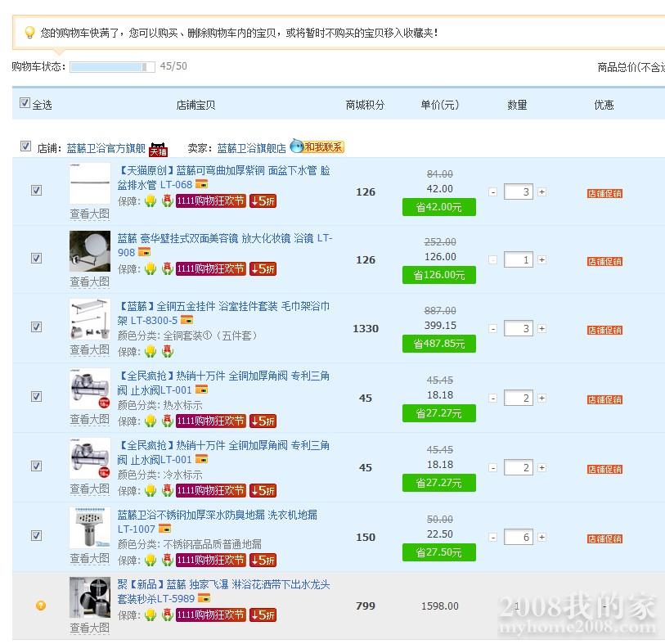This screenshot has height=644, width=665.
Task: Click 查看大图 under the mirror thumbnail
Action: (89, 281)
